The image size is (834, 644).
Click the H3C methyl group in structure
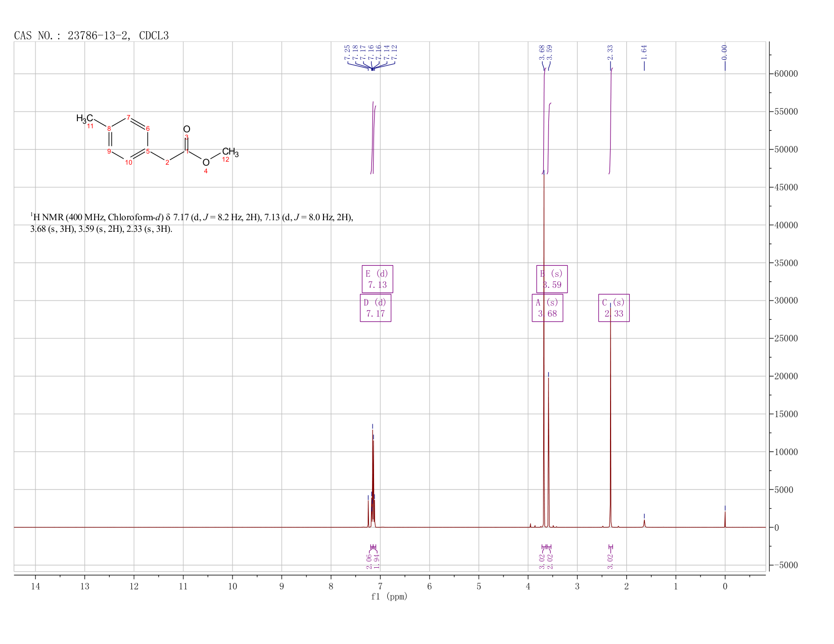click(x=84, y=119)
